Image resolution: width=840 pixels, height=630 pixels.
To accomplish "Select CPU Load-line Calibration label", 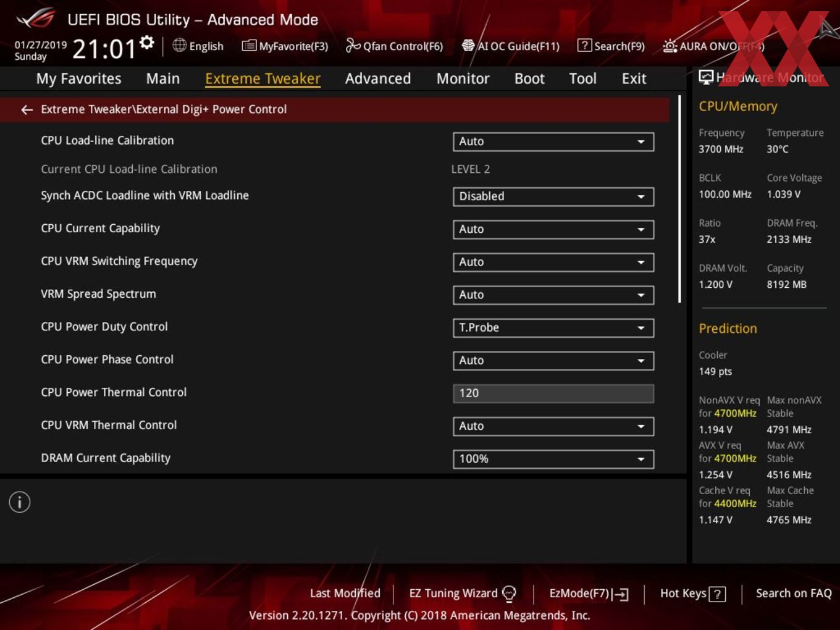I will (x=107, y=140).
